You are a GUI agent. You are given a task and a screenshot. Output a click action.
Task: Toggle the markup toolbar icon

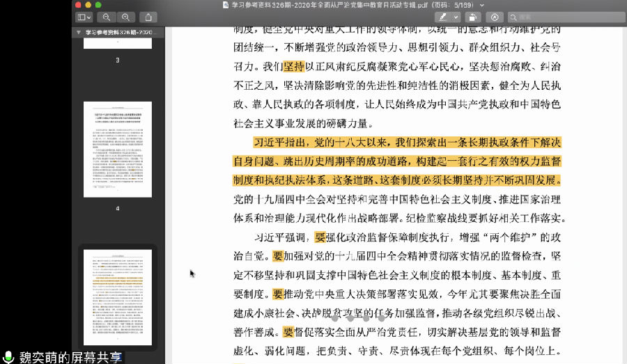pos(495,17)
